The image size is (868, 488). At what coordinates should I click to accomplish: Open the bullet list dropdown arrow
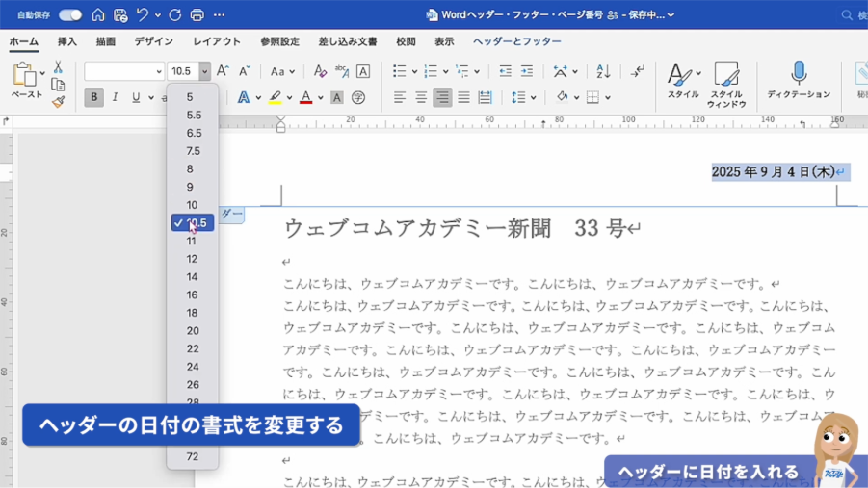pos(414,72)
